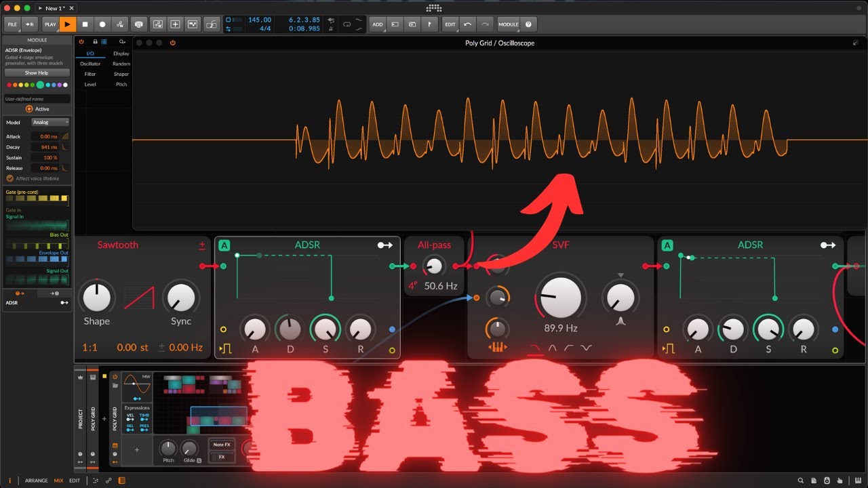This screenshot has width=868, height=488.
Task: Open the FILE menu
Action: [x=12, y=24]
